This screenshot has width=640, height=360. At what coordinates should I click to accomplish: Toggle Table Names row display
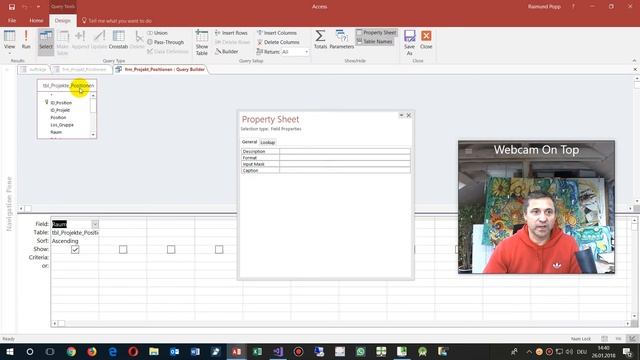(x=374, y=42)
